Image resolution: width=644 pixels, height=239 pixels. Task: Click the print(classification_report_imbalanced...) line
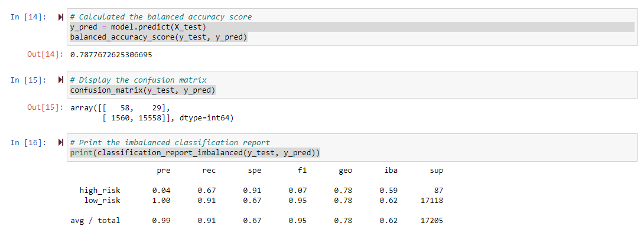pyautogui.click(x=195, y=153)
